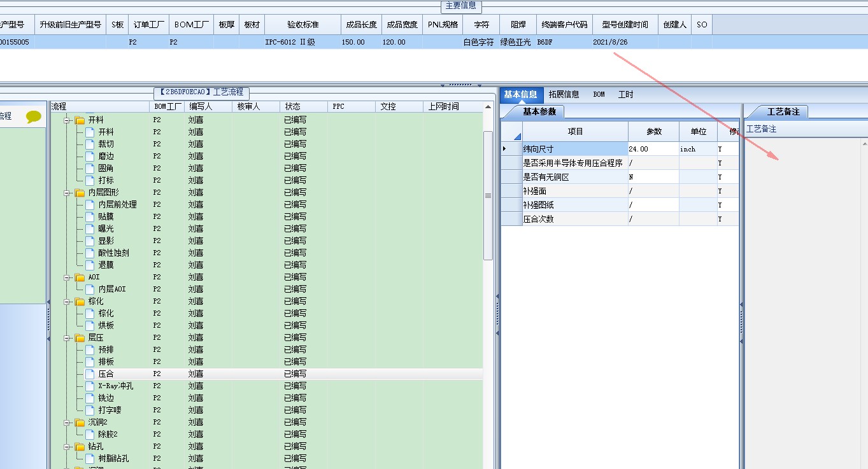Click the document icon beside 酸性蚀刻
868x469 pixels.
(x=90, y=253)
